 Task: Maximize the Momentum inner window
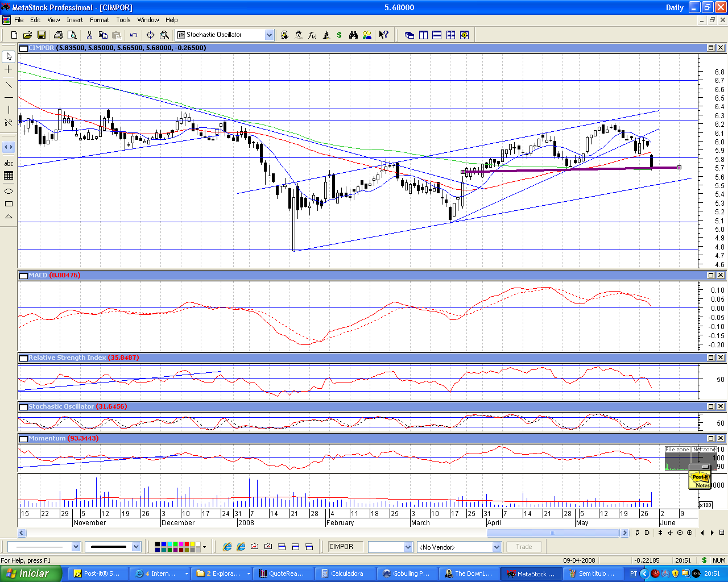pos(711,438)
